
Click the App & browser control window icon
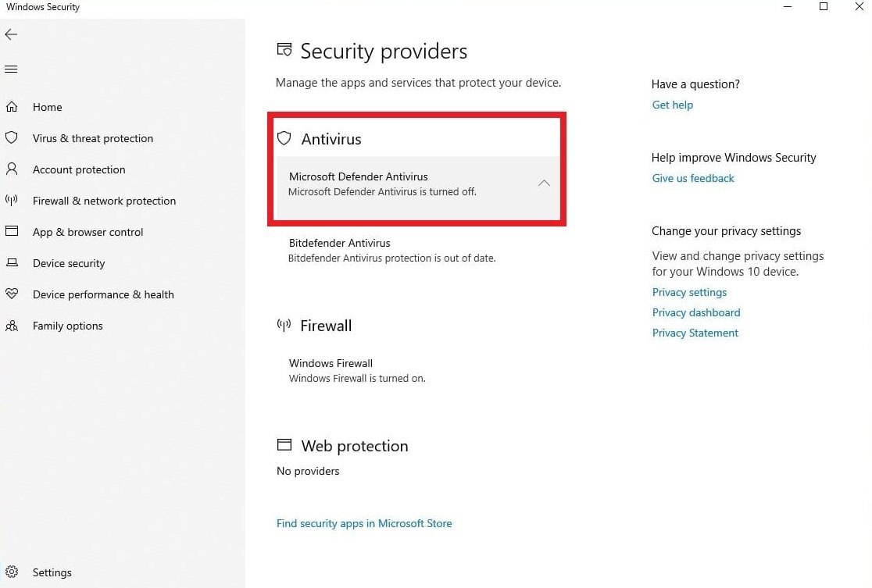click(12, 232)
